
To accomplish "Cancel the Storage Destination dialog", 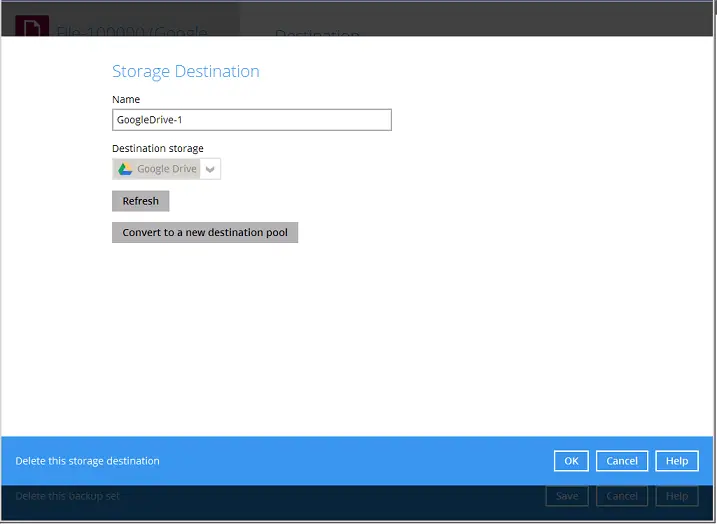I will (x=622, y=461).
